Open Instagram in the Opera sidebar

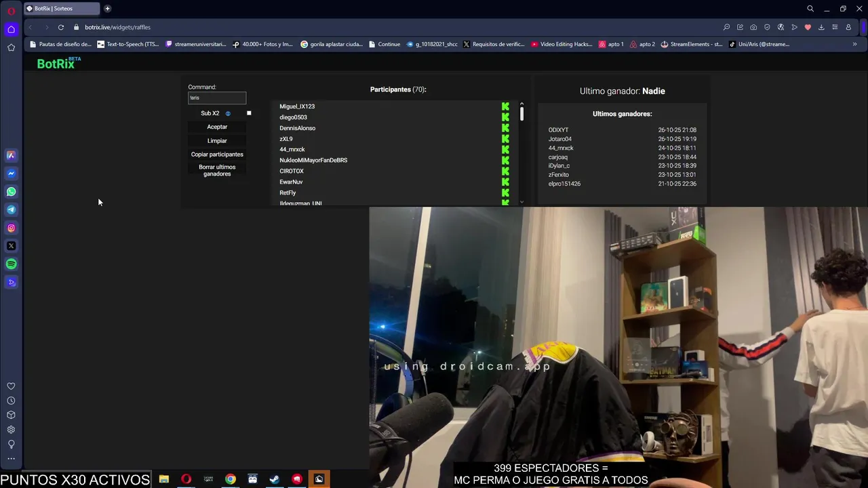tap(11, 228)
